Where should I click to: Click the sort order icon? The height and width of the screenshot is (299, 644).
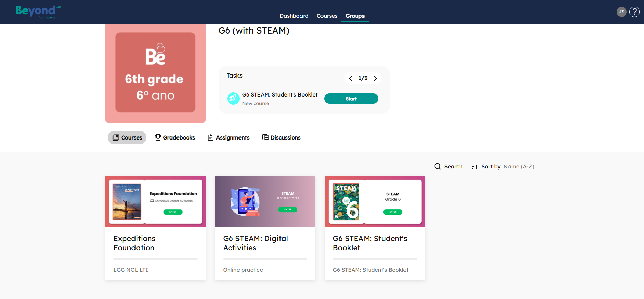pos(474,167)
